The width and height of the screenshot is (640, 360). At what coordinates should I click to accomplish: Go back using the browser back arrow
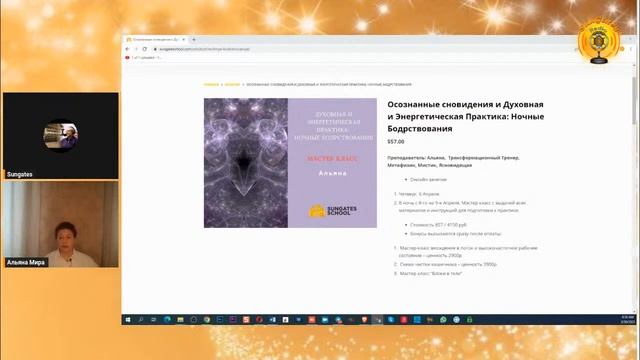coord(127,49)
